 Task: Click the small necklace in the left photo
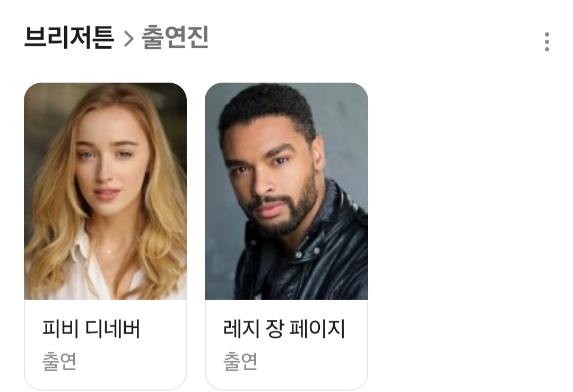(109, 251)
